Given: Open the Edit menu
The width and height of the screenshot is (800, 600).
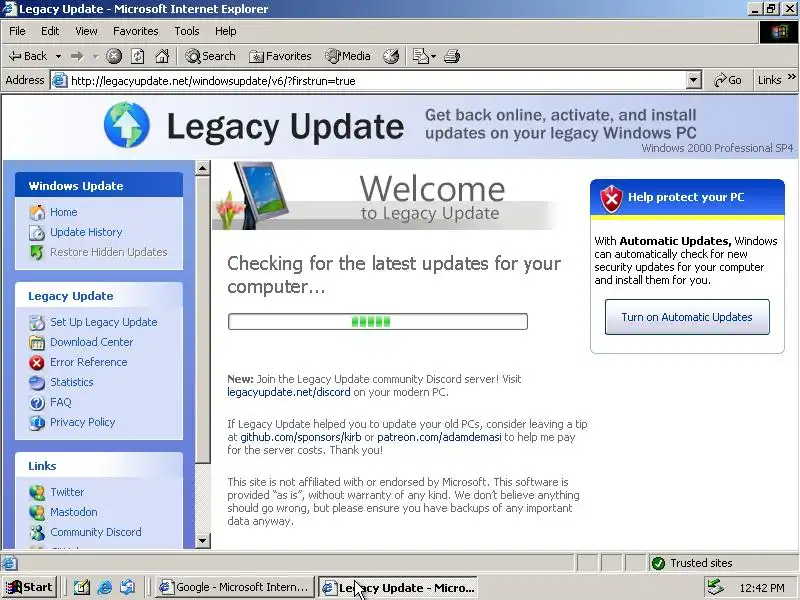Looking at the screenshot, I should (50, 31).
